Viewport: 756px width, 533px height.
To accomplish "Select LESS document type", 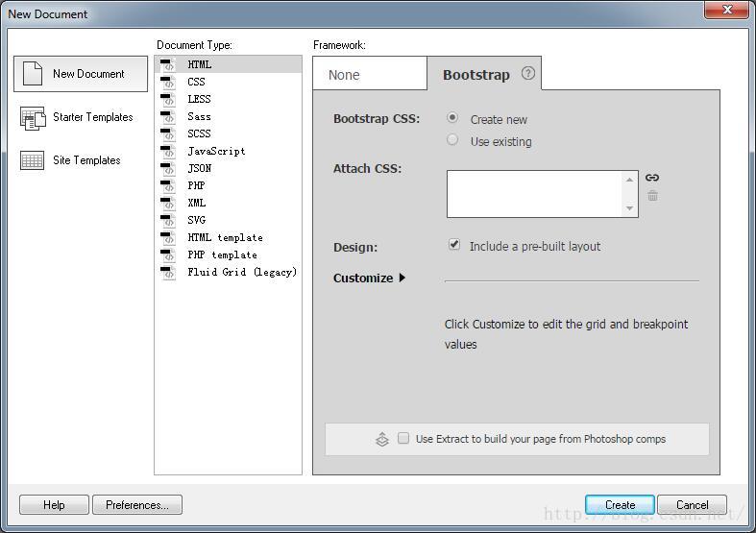I will (228, 99).
